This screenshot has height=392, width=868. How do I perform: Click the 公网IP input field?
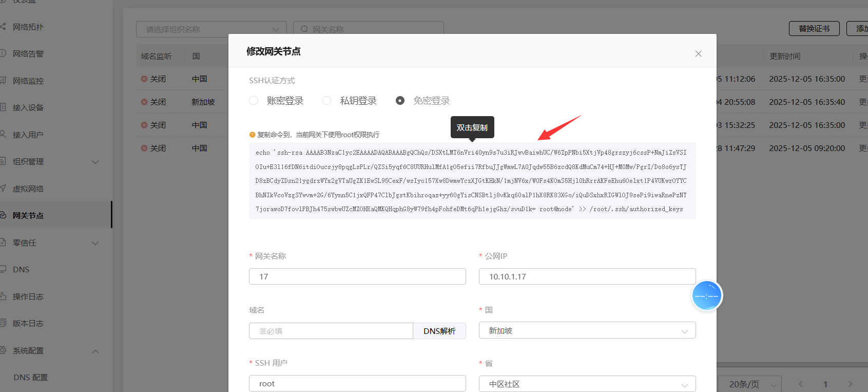(587, 276)
